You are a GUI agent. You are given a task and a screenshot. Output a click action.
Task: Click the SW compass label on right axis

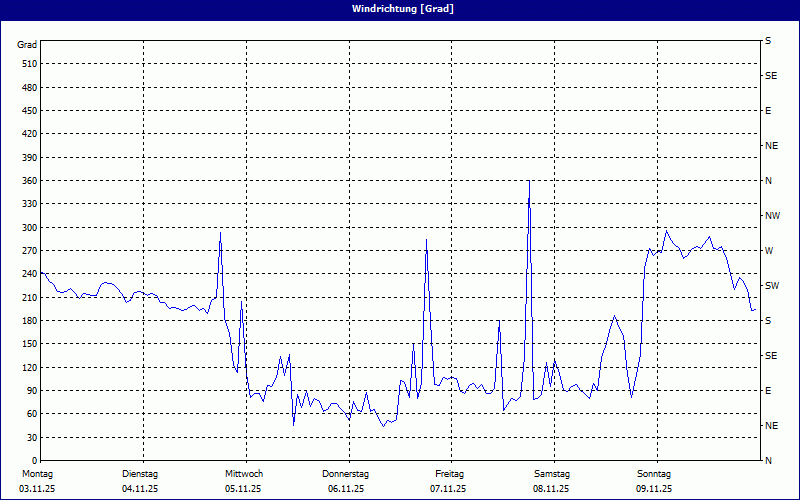(x=772, y=286)
